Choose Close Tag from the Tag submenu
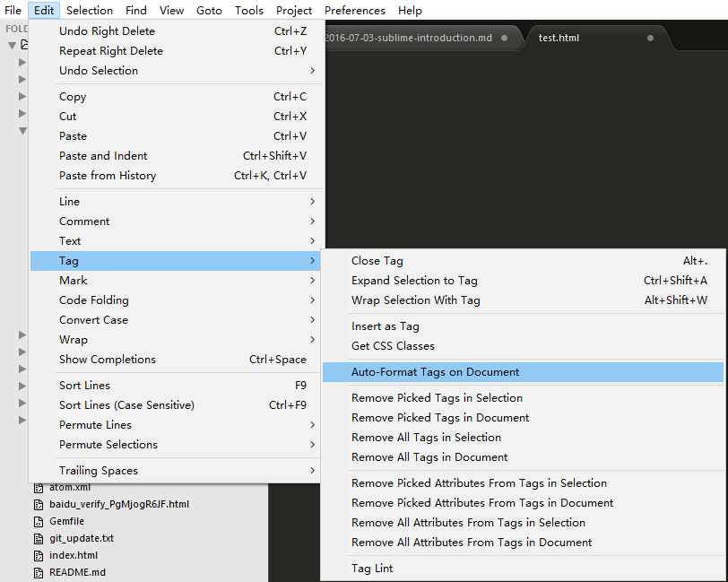 tap(377, 261)
